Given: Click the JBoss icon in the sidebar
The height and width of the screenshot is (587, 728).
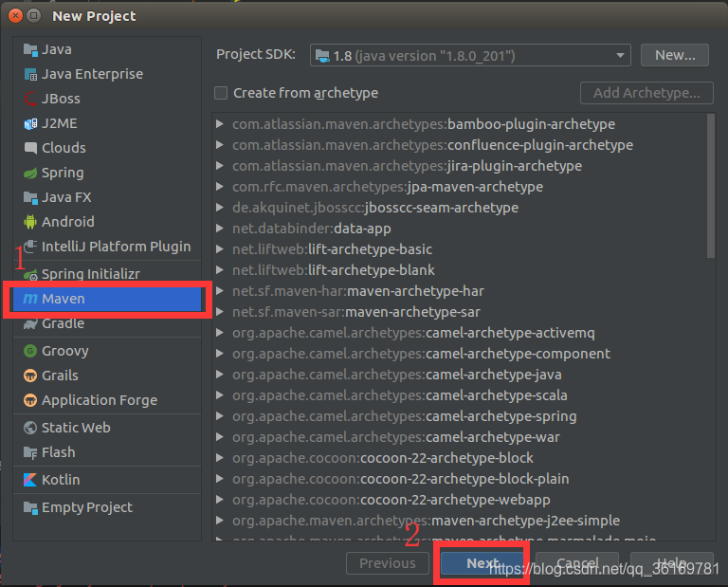Looking at the screenshot, I should tap(30, 99).
